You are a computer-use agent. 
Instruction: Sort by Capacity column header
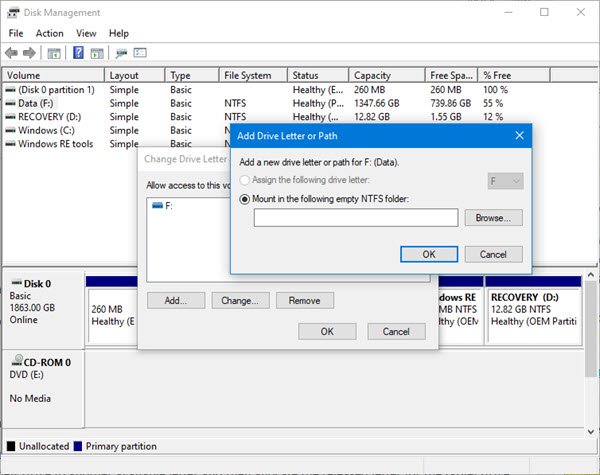(384, 75)
